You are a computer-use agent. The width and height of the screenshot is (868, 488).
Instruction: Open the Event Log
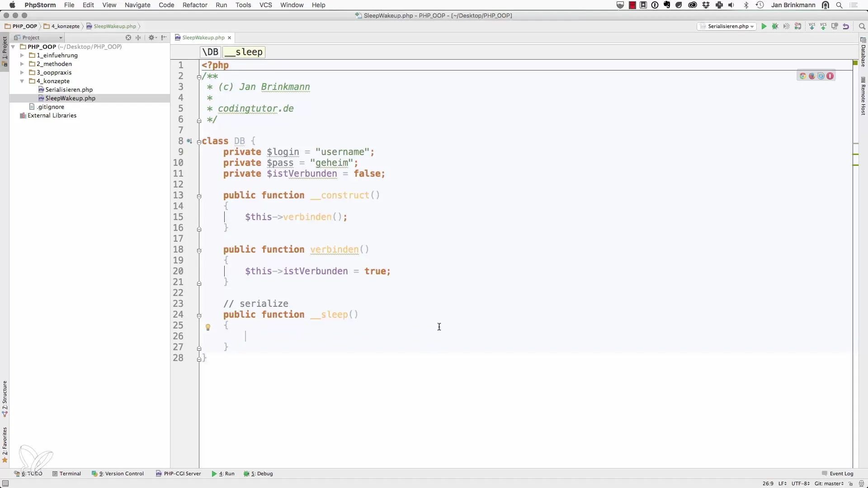[837, 474]
